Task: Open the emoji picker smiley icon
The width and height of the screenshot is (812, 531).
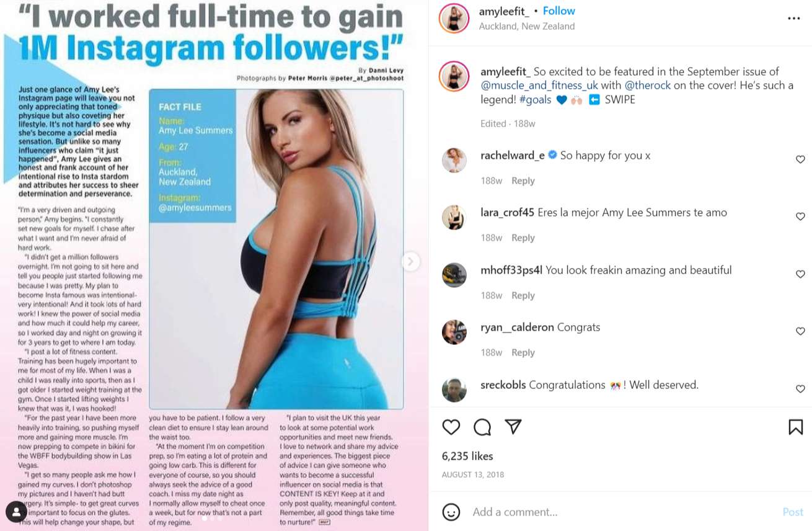Action: 451,512
